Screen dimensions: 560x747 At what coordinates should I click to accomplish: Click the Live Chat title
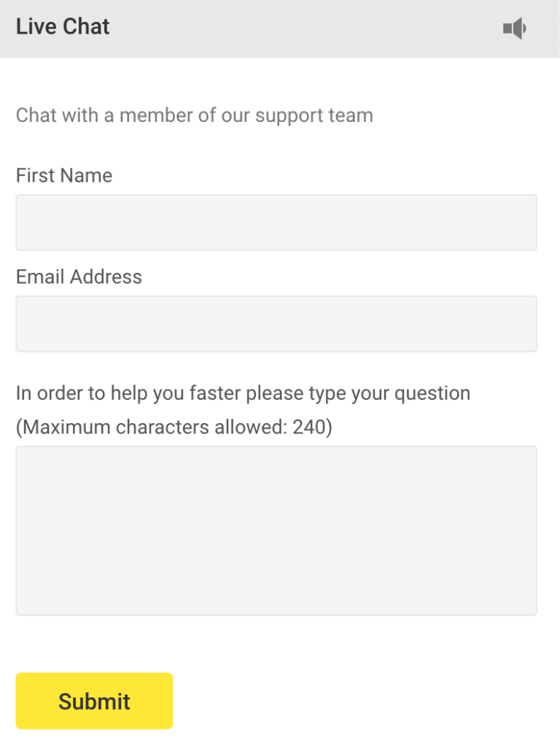click(x=63, y=27)
